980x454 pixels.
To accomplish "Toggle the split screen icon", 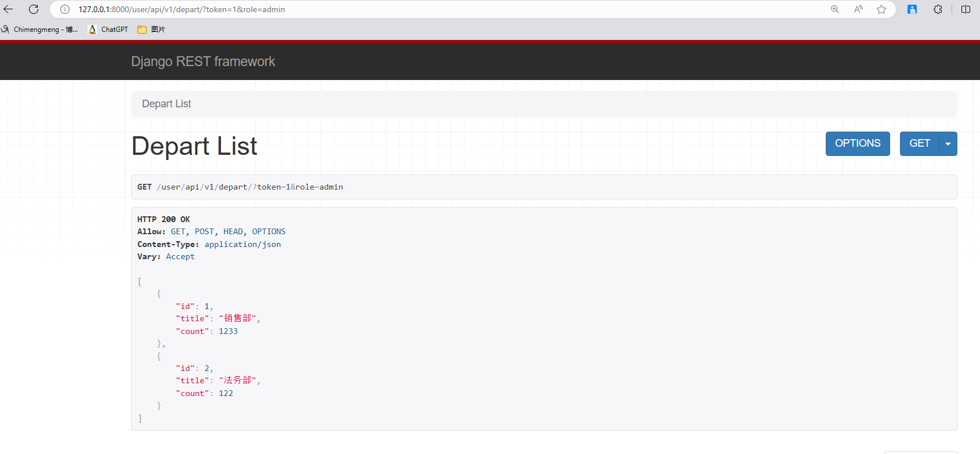I will pos(966,9).
